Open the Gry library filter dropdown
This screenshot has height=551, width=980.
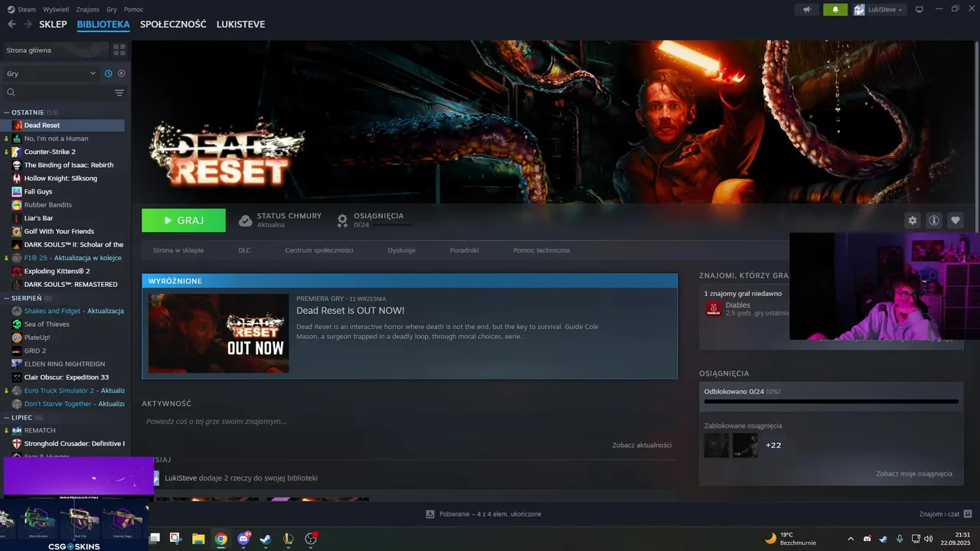51,73
